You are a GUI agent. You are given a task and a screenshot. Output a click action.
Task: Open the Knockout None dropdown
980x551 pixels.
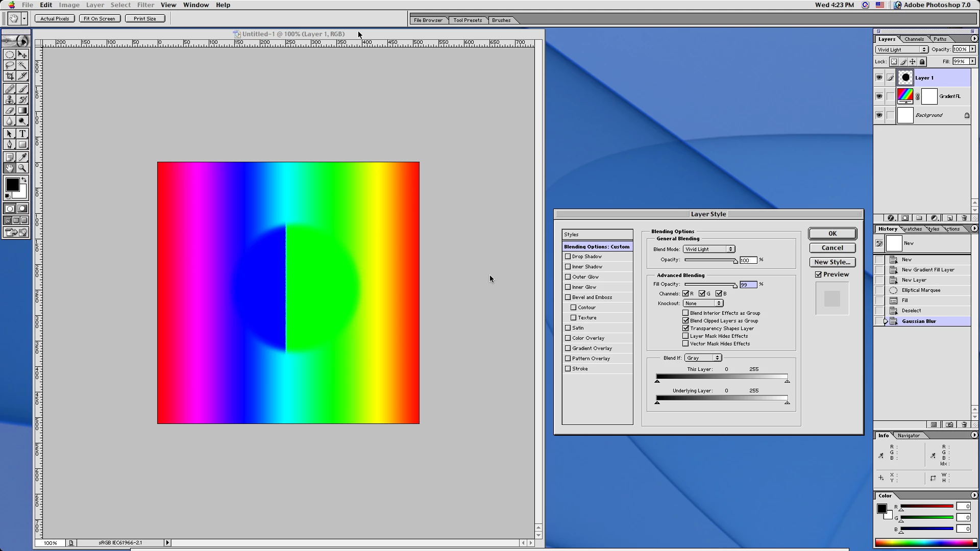(703, 304)
